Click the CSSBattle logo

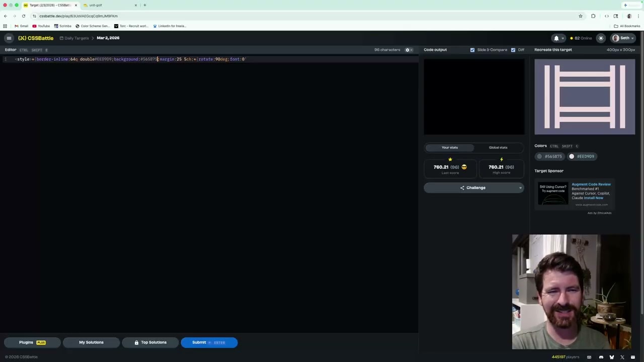coord(35,38)
